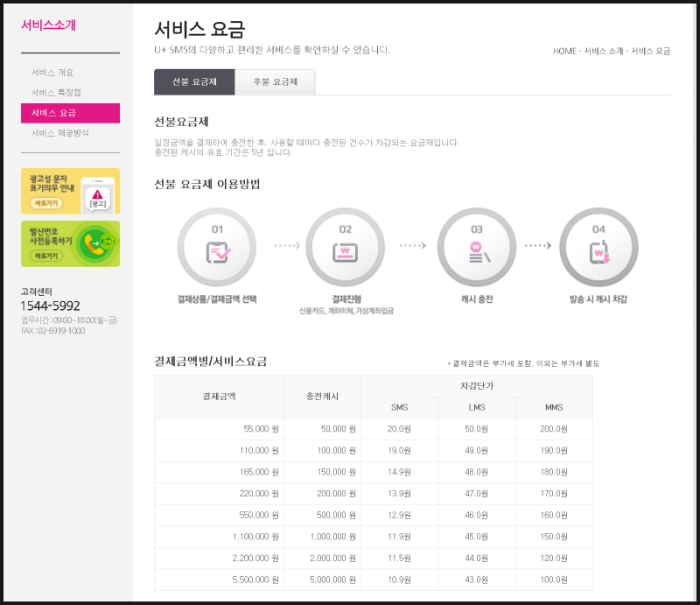Image resolution: width=700 pixels, height=605 pixels.
Task: Click 바로가기 button in 광고성 문자 banner
Action: (x=46, y=203)
